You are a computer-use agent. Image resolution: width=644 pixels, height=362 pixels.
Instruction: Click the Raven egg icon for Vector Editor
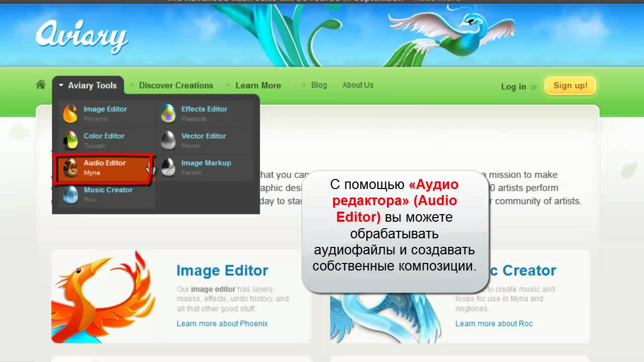(168, 140)
